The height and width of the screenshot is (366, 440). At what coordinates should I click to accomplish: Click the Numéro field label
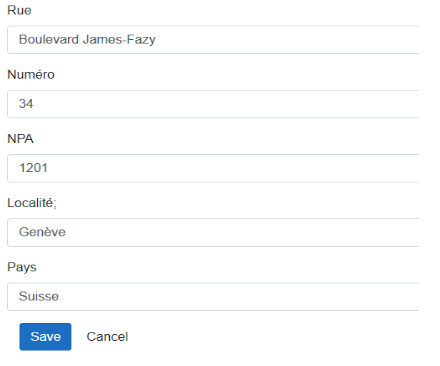(31, 74)
